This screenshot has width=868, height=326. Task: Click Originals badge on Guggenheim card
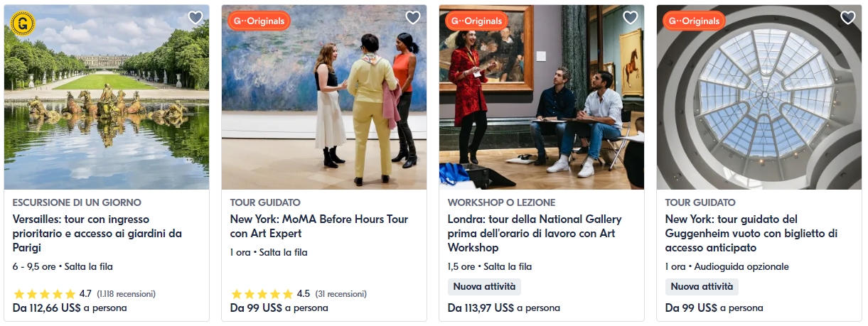pos(694,21)
